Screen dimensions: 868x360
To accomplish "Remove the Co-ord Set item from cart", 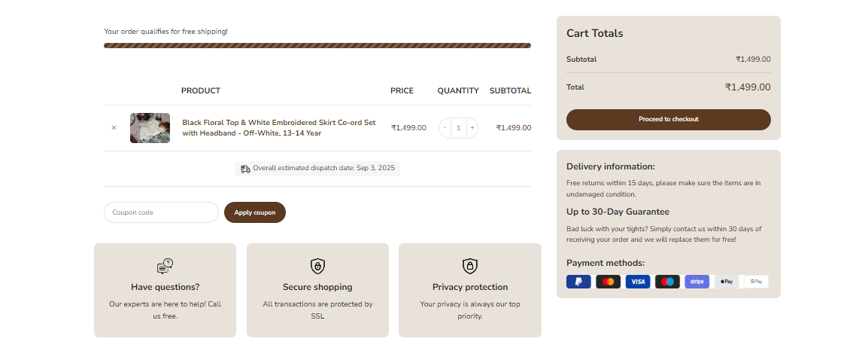I will tap(114, 128).
